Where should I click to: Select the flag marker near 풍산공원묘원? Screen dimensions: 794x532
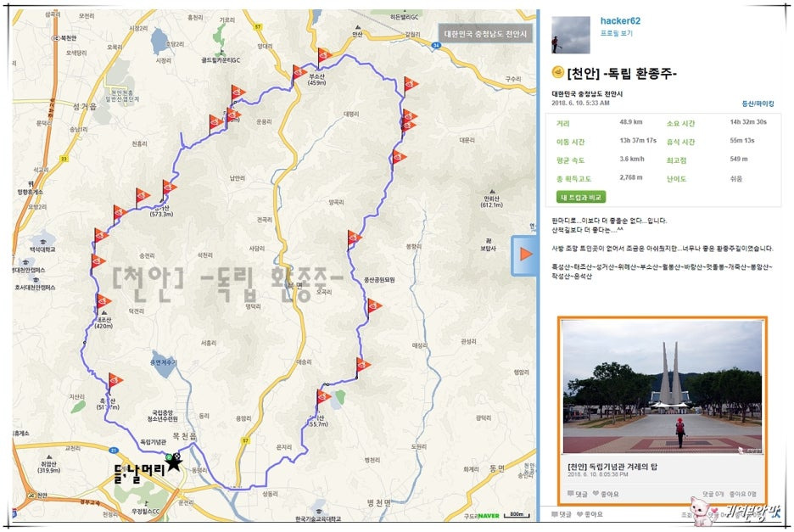(x=373, y=308)
